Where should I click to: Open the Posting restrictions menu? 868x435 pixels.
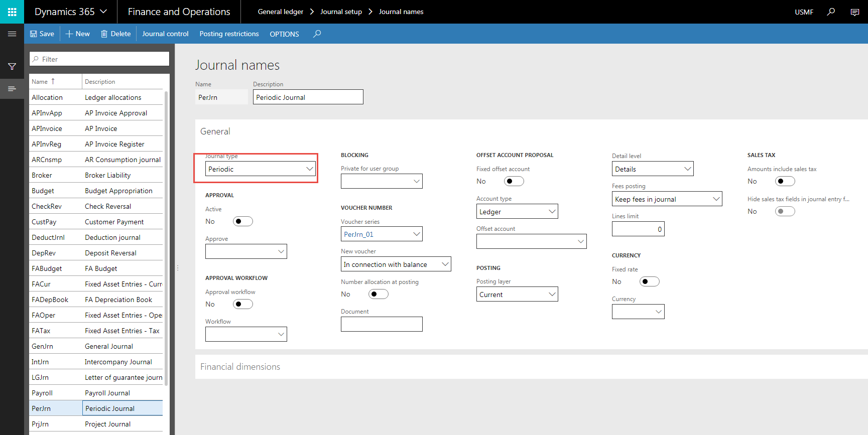(229, 34)
